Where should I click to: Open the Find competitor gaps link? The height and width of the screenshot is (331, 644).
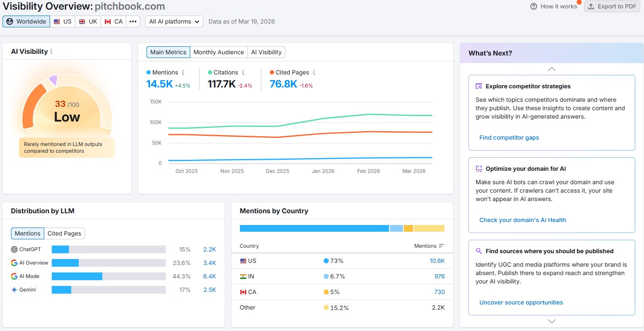coord(509,138)
